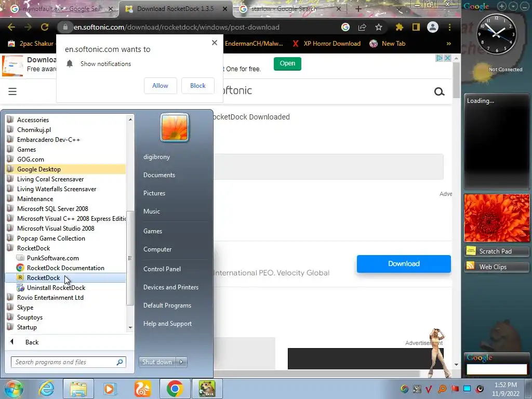Launch RocketDock from the Start menu

66,278
